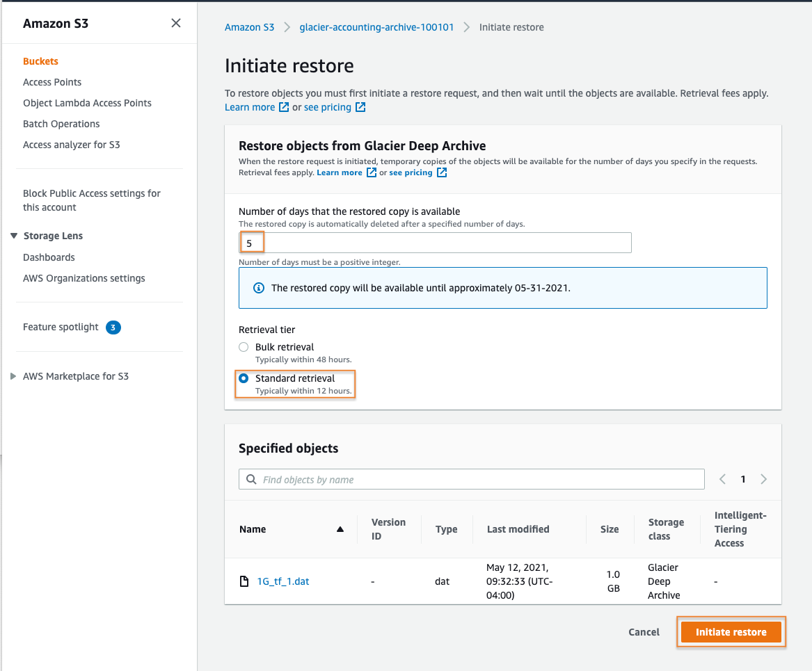
Task: Cancel the restore request
Action: tap(644, 632)
